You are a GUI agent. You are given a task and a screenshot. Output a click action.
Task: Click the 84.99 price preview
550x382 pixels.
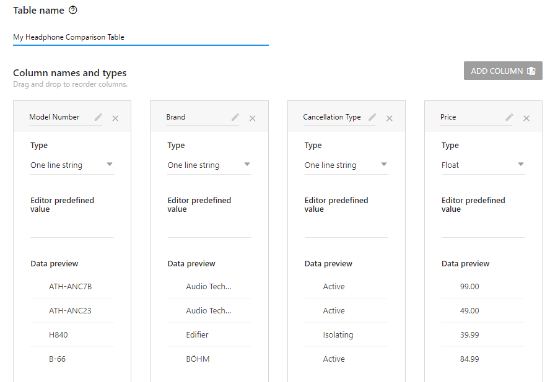click(469, 359)
